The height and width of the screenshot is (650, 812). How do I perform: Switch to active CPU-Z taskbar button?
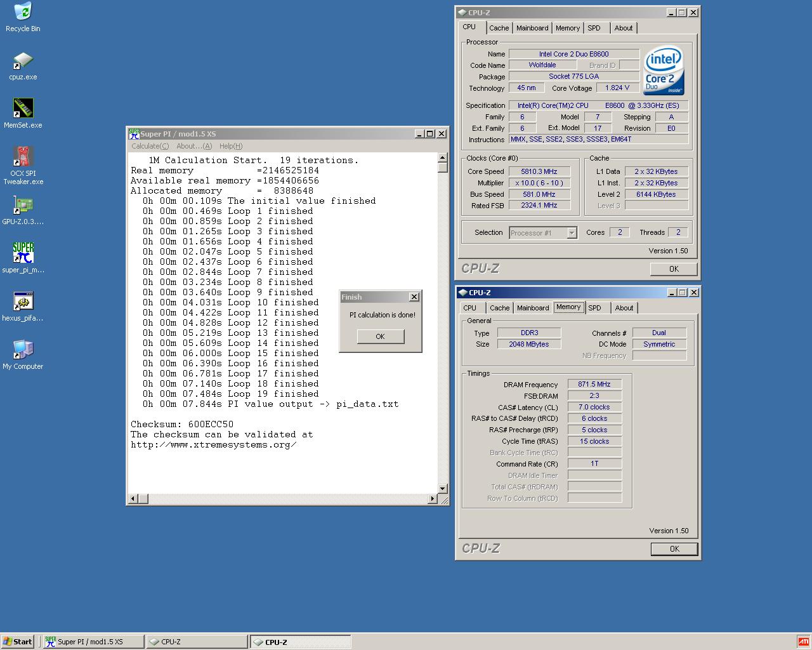click(x=300, y=641)
